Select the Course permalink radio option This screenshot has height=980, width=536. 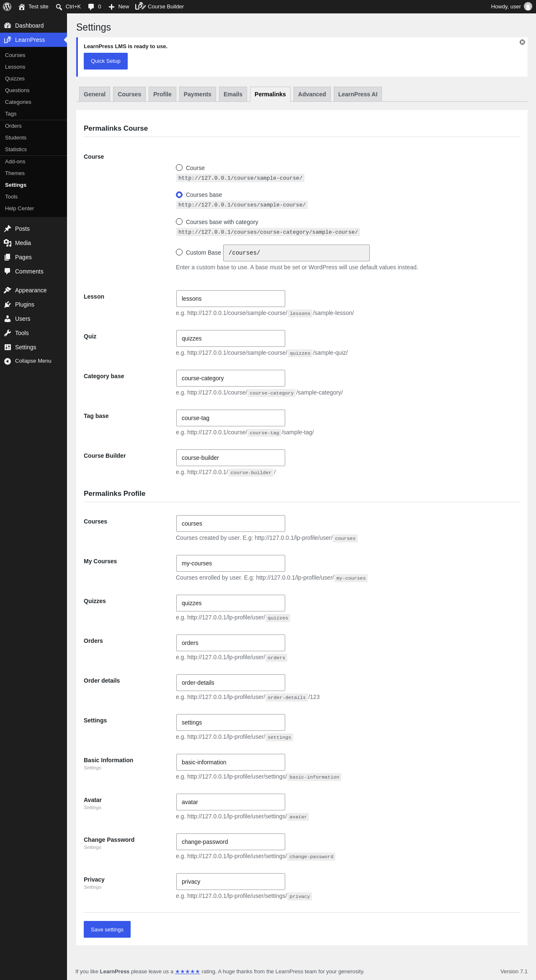pyautogui.click(x=179, y=168)
